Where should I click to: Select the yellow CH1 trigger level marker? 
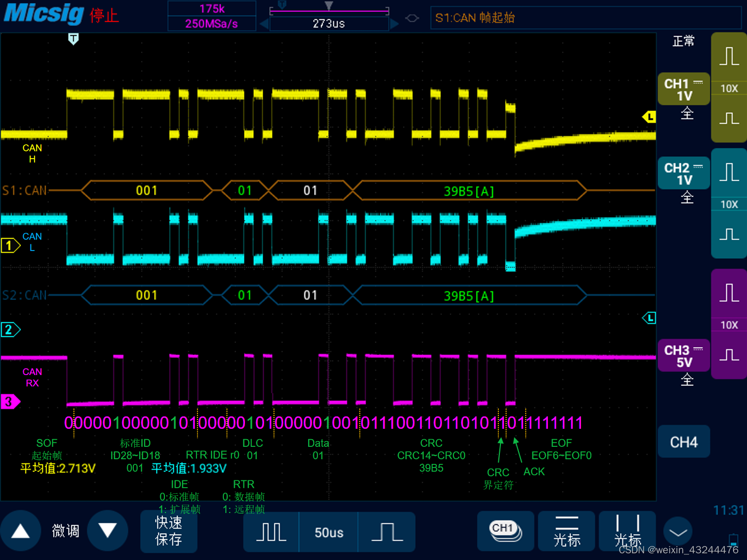tap(649, 117)
